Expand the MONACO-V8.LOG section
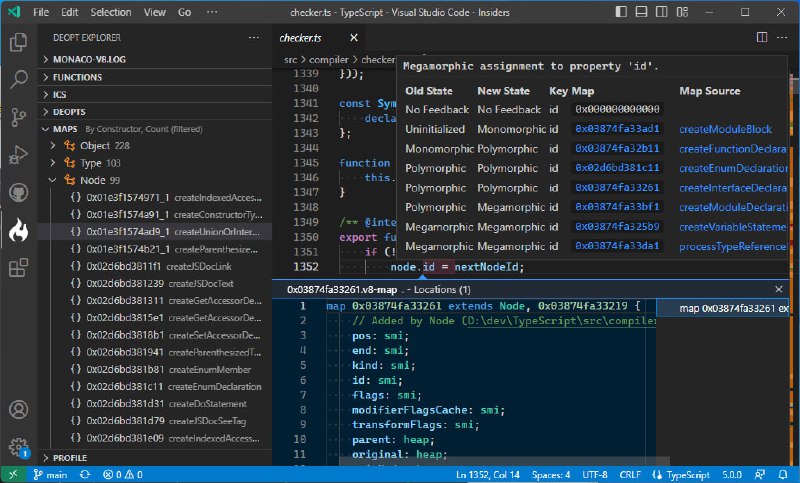Screen dimensions: 800x483 (x=155, y=59)
